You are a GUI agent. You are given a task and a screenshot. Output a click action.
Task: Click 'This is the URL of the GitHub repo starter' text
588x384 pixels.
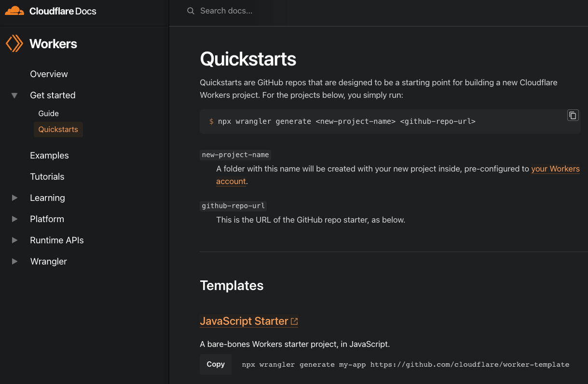[x=311, y=220]
